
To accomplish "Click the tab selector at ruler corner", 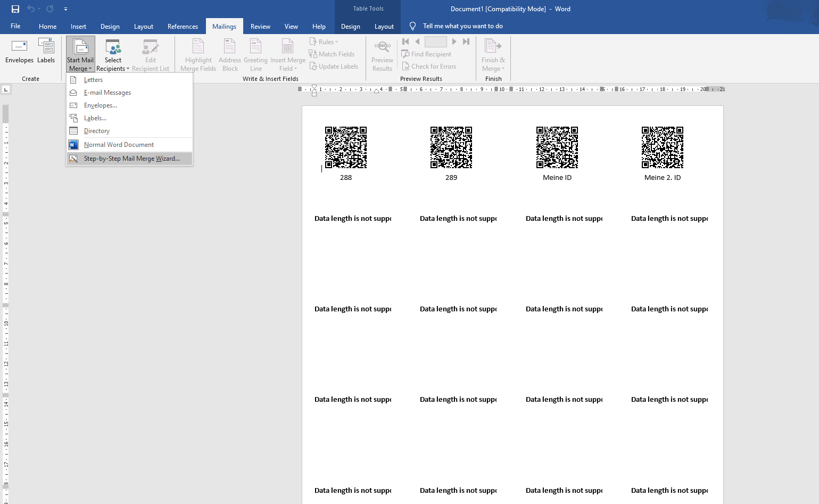I will click(x=6, y=89).
